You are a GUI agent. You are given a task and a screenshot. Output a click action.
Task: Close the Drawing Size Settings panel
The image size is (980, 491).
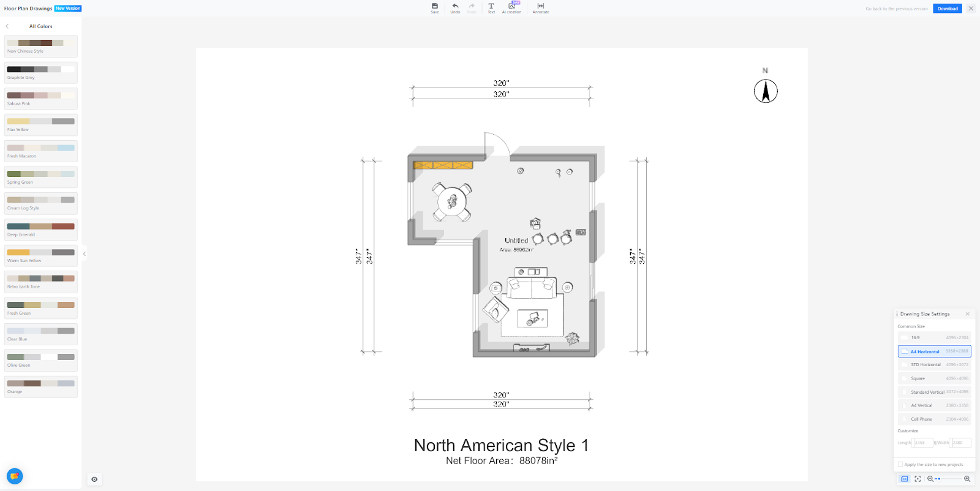point(968,314)
